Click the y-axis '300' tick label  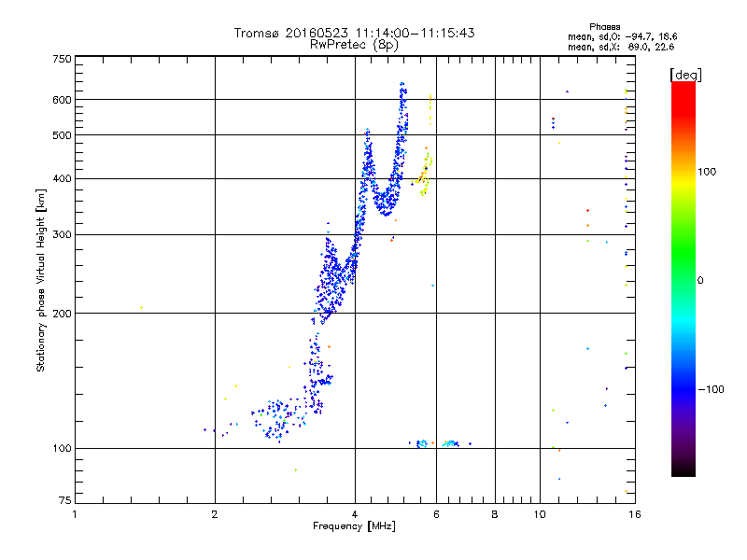(62, 235)
